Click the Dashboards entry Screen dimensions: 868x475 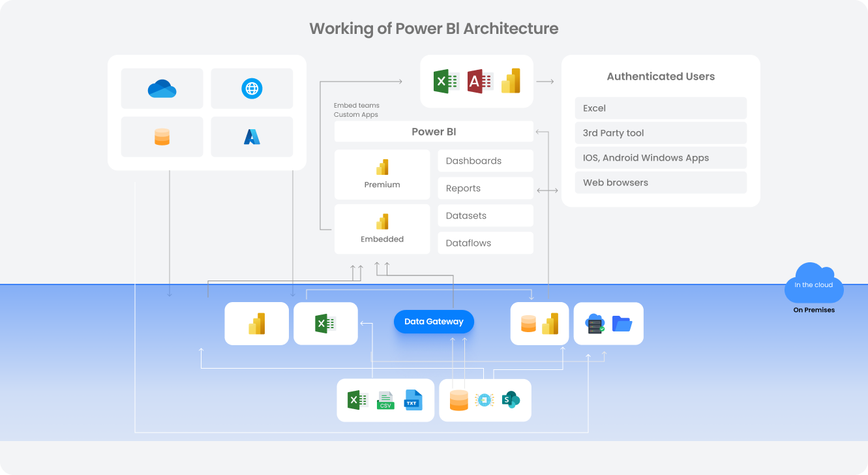[485, 161]
